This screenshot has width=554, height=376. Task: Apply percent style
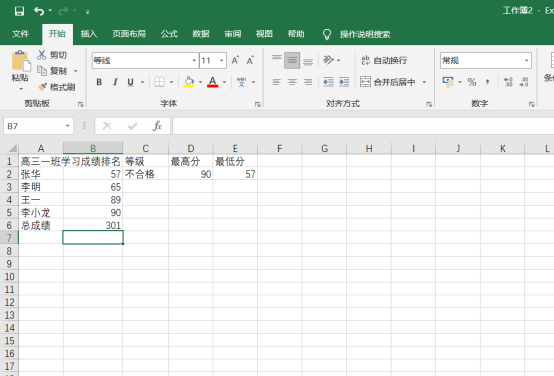point(472,82)
